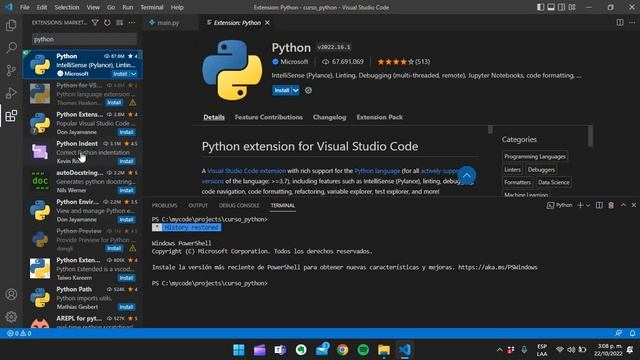This screenshot has width=640, height=360.
Task: Filter extensions with the funnel icon
Action: click(x=95, y=23)
